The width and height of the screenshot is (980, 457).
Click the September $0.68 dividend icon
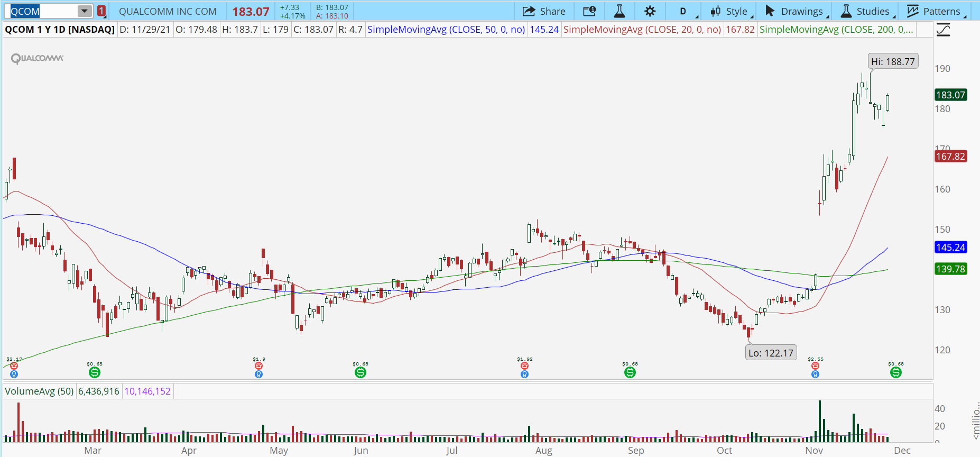[630, 372]
